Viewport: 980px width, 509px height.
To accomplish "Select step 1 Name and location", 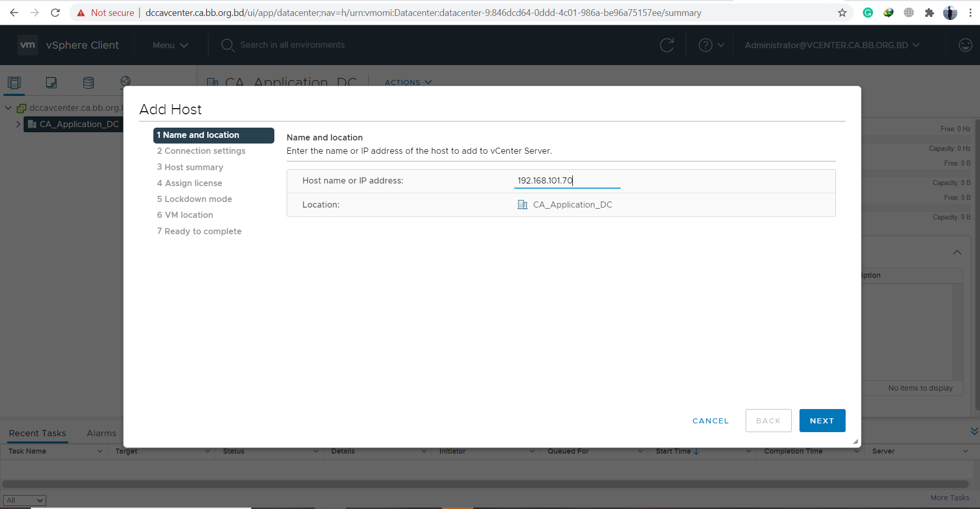I will 213,135.
